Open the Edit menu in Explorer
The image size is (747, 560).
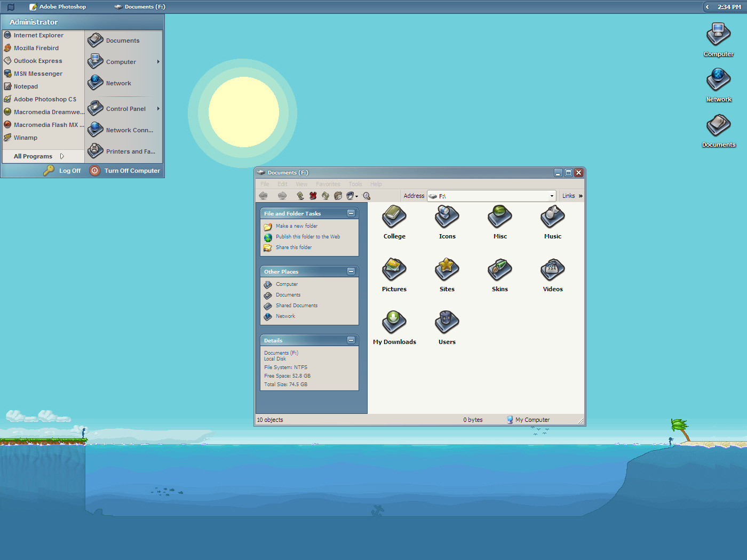[282, 184]
